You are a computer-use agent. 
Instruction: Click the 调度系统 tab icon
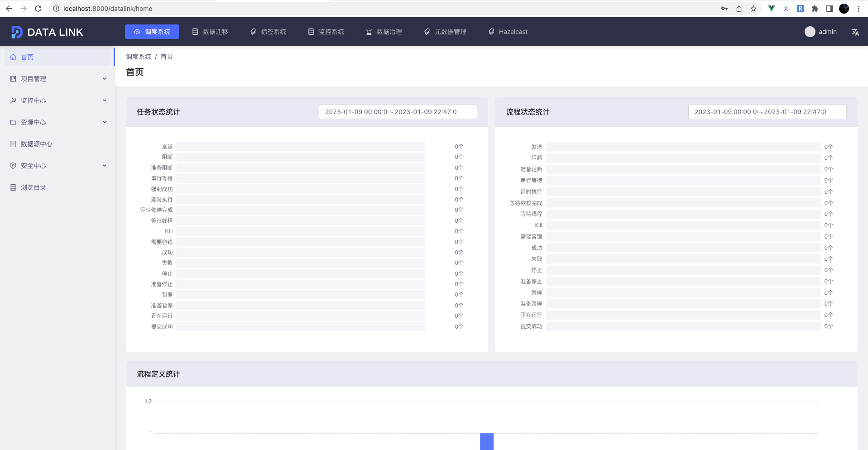pos(137,32)
